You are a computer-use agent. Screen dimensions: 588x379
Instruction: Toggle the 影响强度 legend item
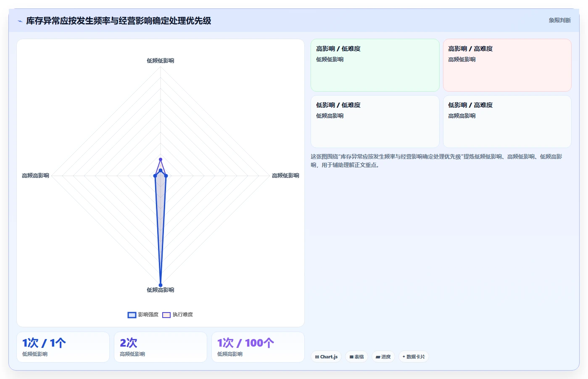[143, 315]
